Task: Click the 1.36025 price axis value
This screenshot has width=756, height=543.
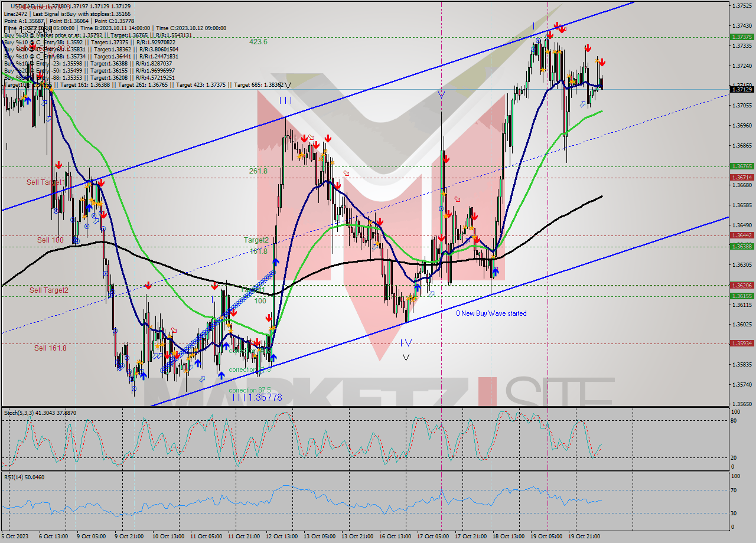Action: coord(742,325)
